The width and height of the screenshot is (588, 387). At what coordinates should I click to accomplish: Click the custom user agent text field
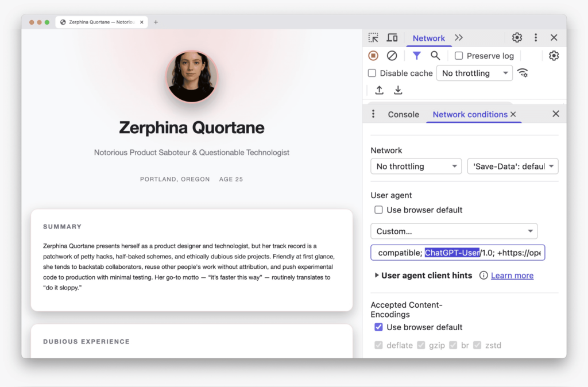pos(457,253)
